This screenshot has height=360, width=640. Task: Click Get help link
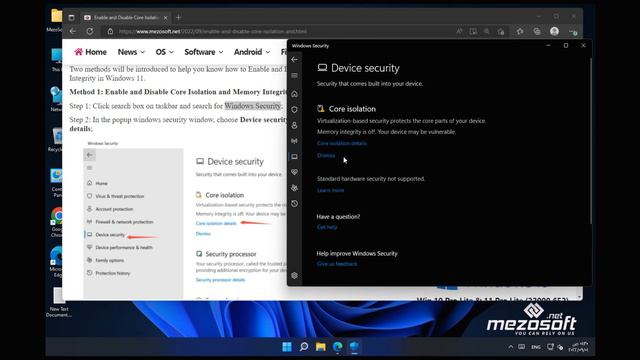[x=327, y=227]
